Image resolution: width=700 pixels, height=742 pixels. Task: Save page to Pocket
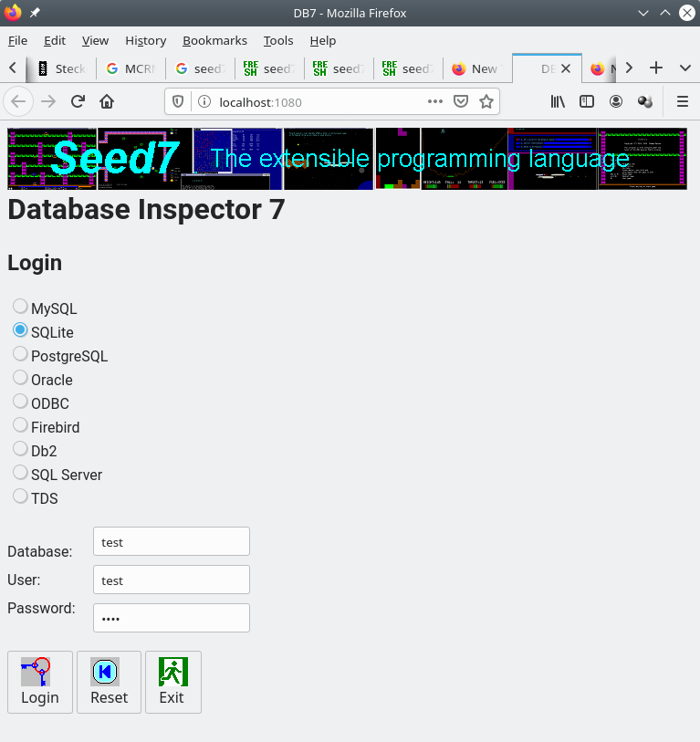[461, 101]
